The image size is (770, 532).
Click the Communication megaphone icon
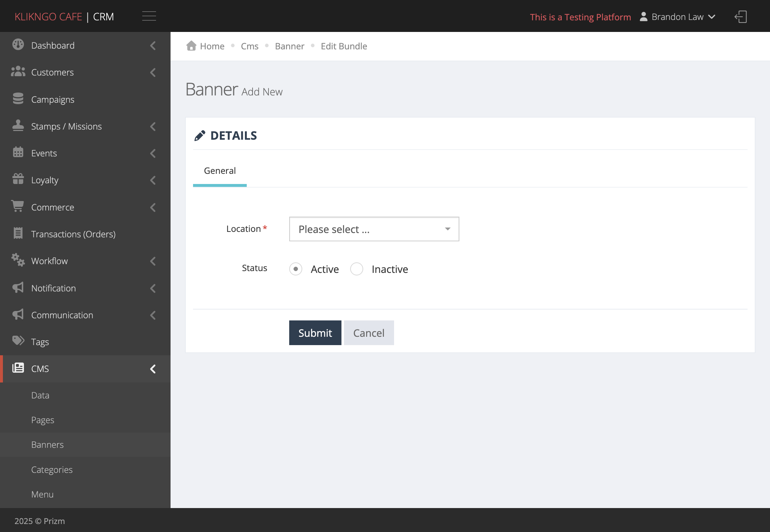[x=18, y=314]
